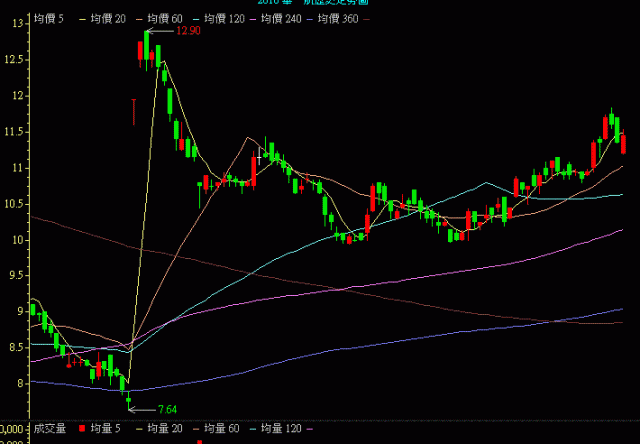
Task: Select the 均量 60 volume average legend
Action: 222,428
